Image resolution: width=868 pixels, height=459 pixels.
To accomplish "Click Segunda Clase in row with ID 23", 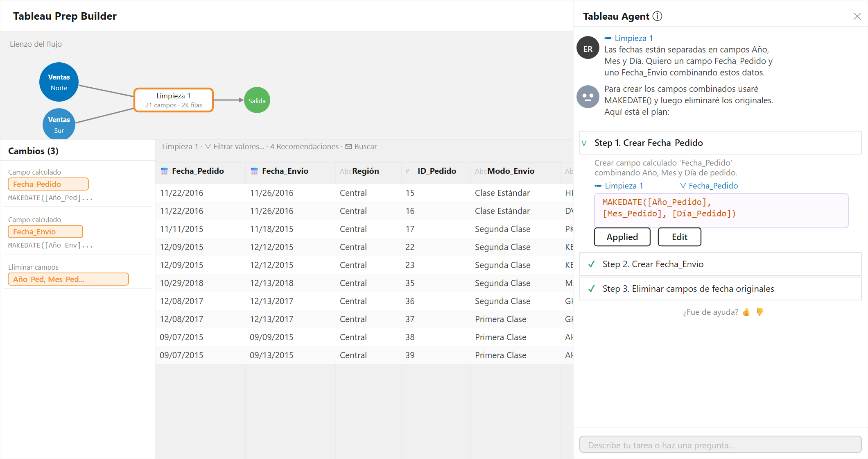I will pyautogui.click(x=502, y=265).
